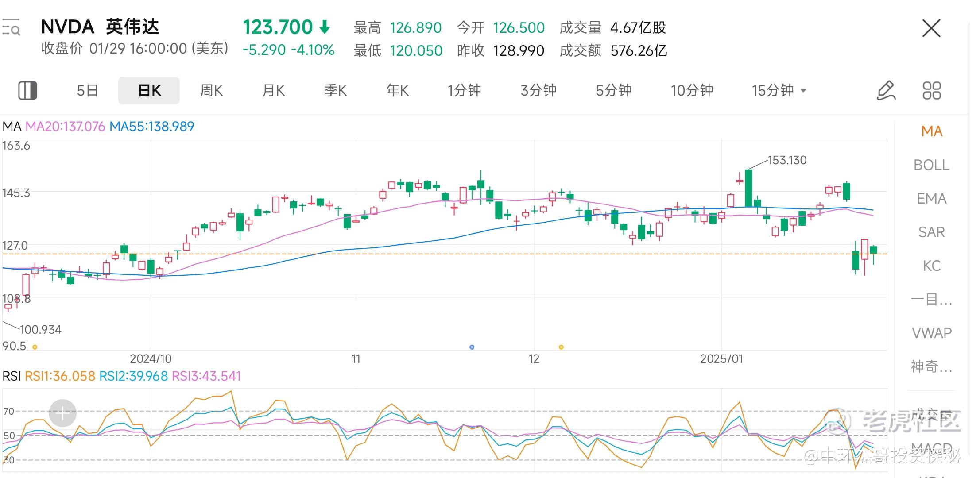Select the 日K daily candlestick tab

point(149,90)
